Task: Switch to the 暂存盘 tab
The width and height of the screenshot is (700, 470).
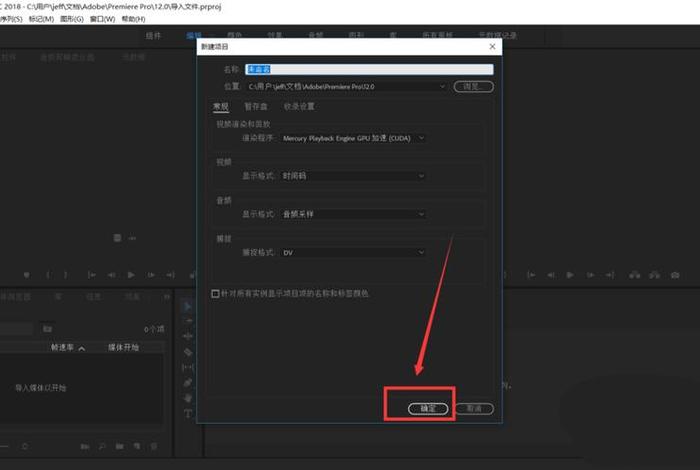Action: point(256,106)
